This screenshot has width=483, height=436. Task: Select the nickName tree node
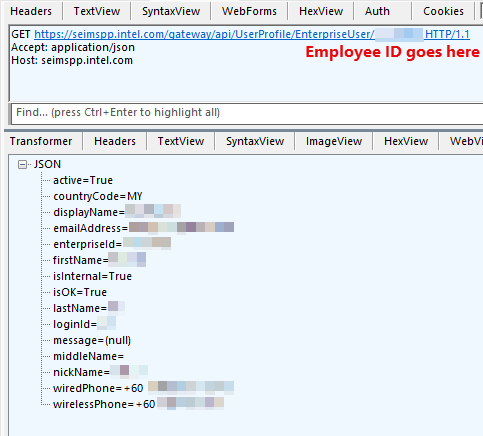(x=100, y=372)
